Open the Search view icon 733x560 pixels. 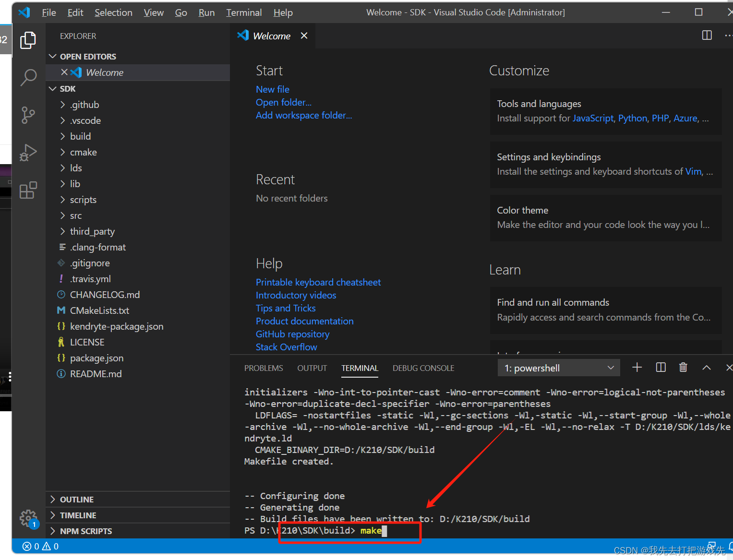click(28, 77)
